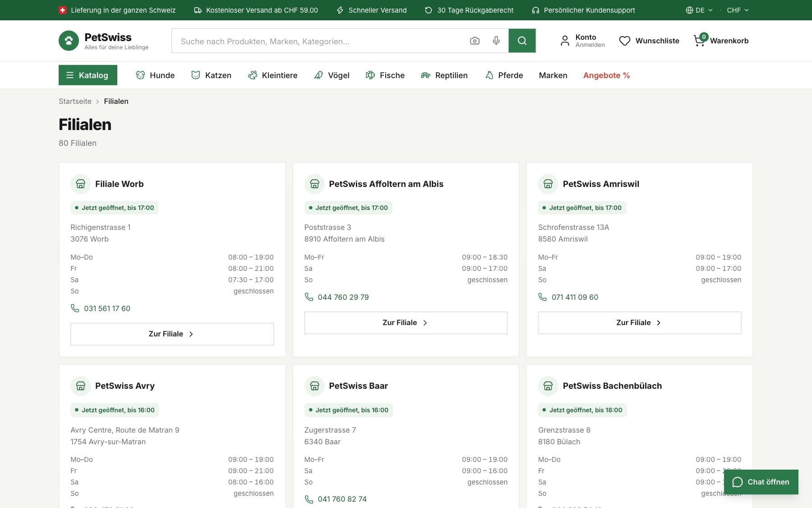This screenshot has height=508, width=812.
Task: Click 'Jetzt geöffnet, bis 18:00' badge
Action: (582, 410)
